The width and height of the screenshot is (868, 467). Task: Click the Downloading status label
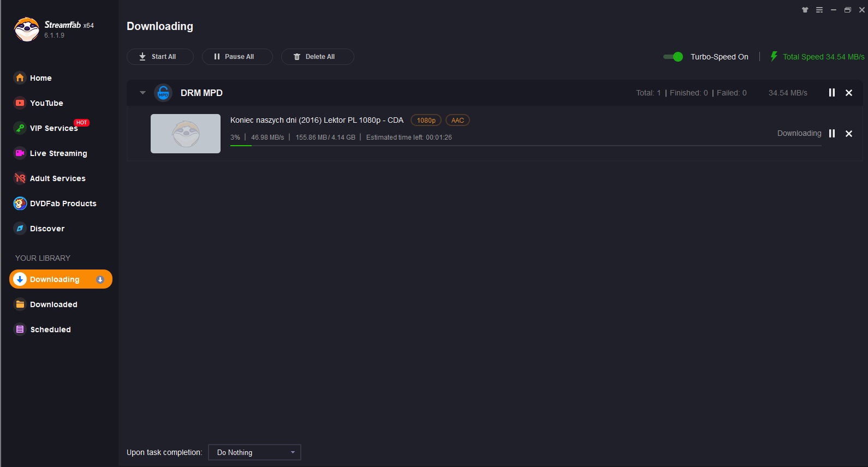(x=799, y=133)
